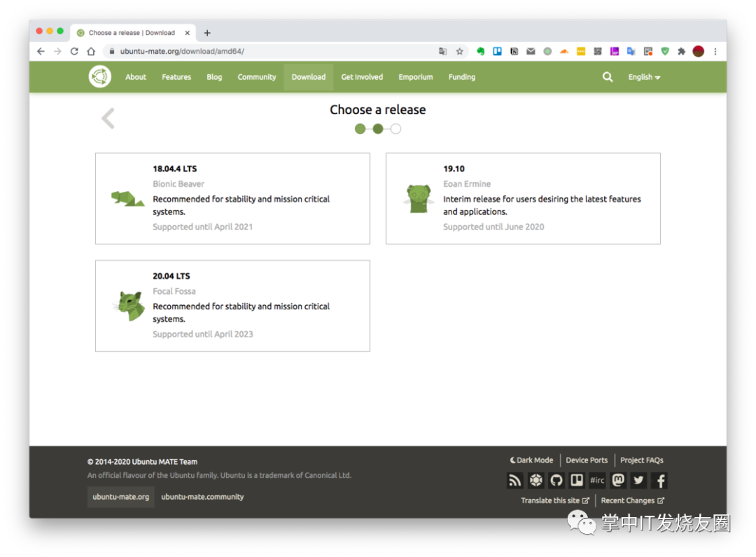Open the Extensions puzzle piece menu
Screen dimensions: 756x557
coord(681,51)
